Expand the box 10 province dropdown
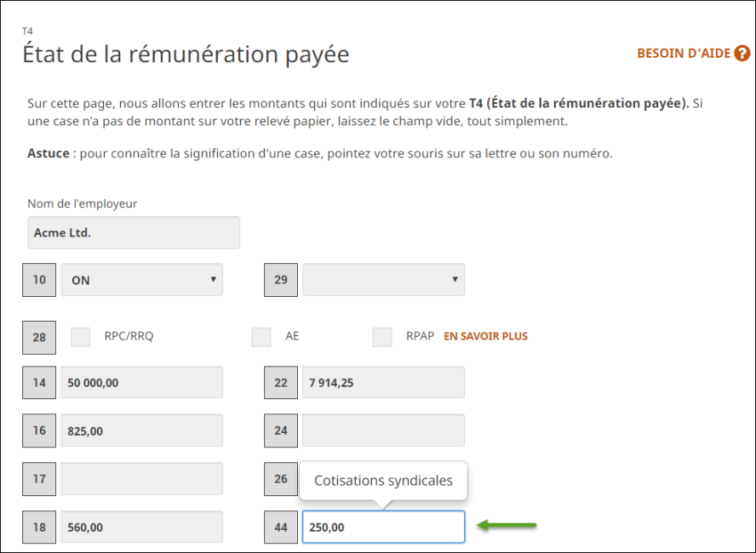Viewport: 756px width, 553px height. pos(141,280)
